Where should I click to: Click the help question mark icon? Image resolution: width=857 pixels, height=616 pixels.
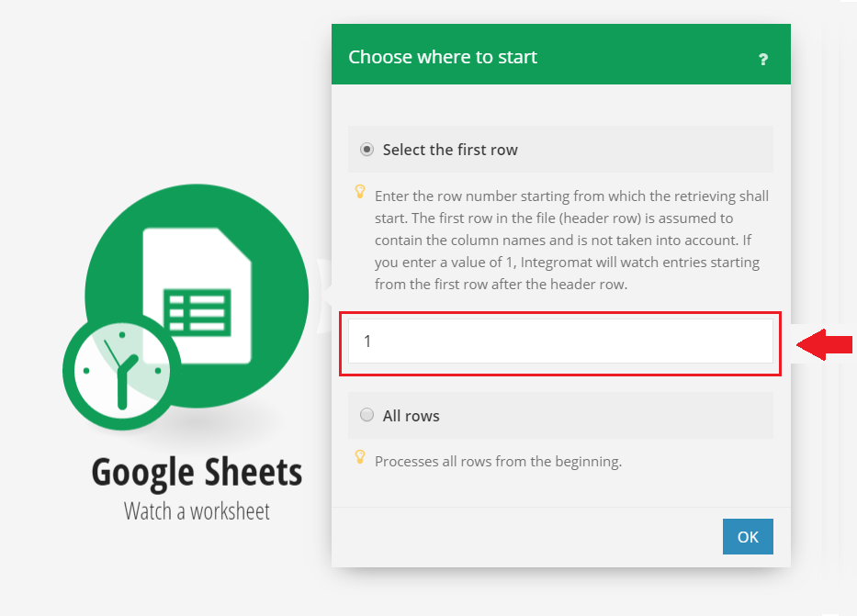[x=762, y=60]
